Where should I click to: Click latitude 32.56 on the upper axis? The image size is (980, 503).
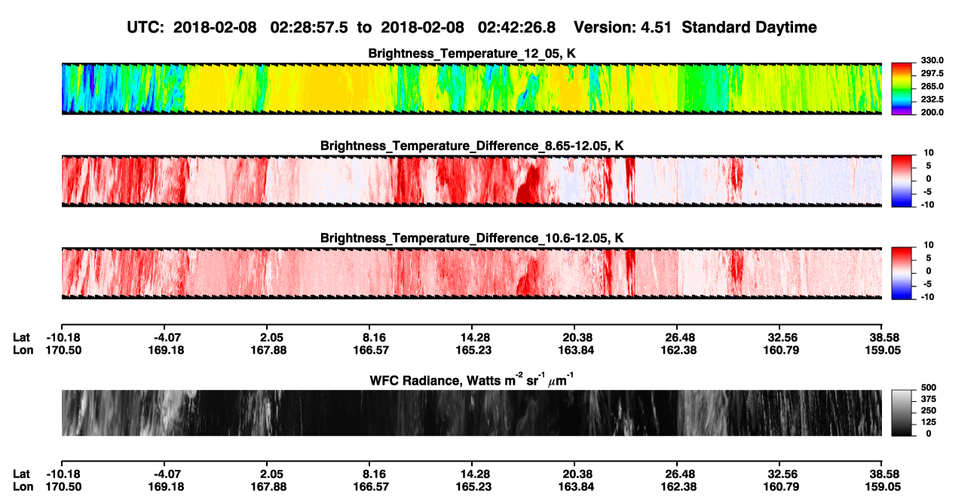tap(779, 338)
